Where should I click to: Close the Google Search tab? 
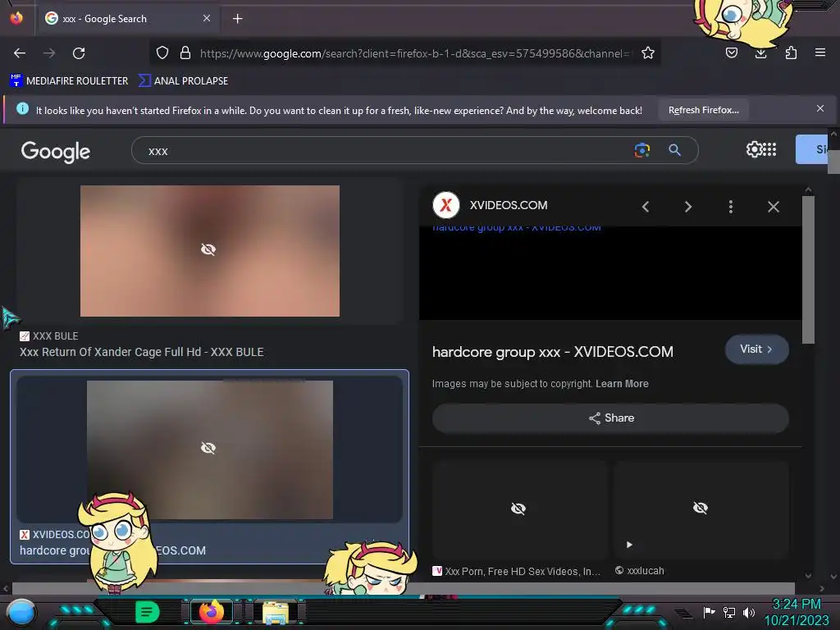[x=207, y=18]
